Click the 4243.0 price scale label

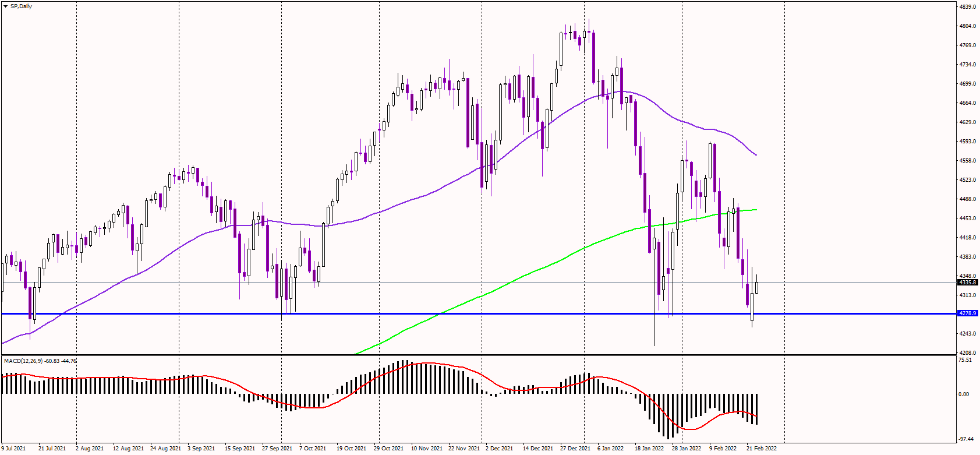point(968,334)
